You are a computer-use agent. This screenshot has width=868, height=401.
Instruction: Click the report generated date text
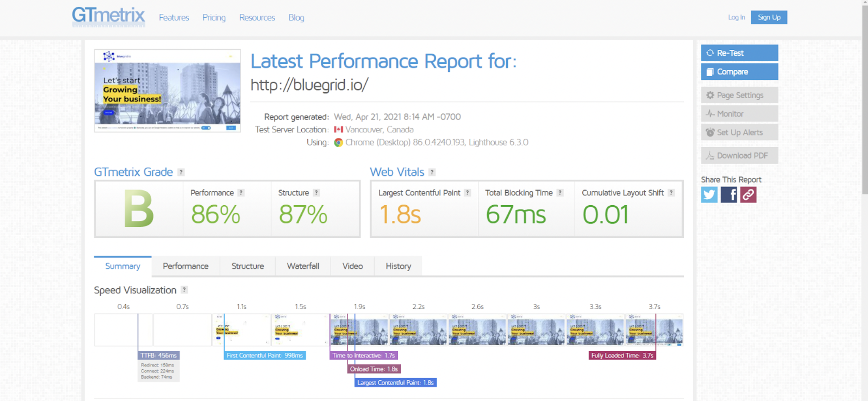(397, 117)
